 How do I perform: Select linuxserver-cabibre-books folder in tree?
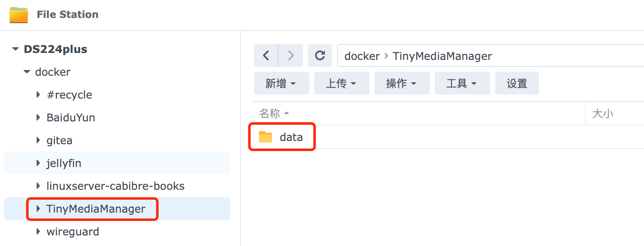(x=115, y=186)
